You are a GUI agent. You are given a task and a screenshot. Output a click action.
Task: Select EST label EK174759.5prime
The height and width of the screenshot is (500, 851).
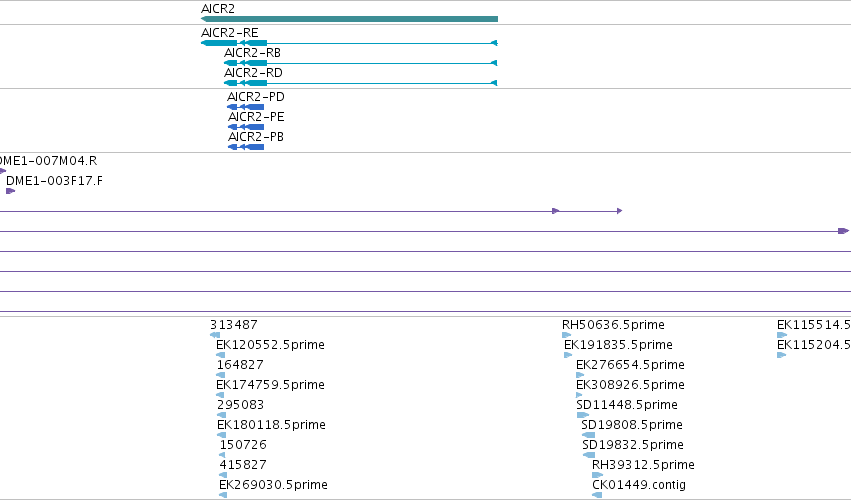[270, 385]
